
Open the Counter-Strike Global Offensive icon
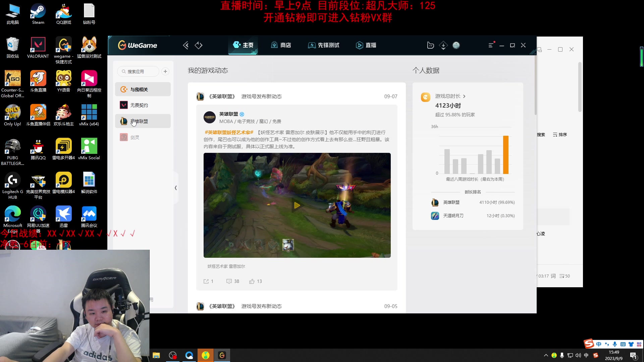click(13, 84)
